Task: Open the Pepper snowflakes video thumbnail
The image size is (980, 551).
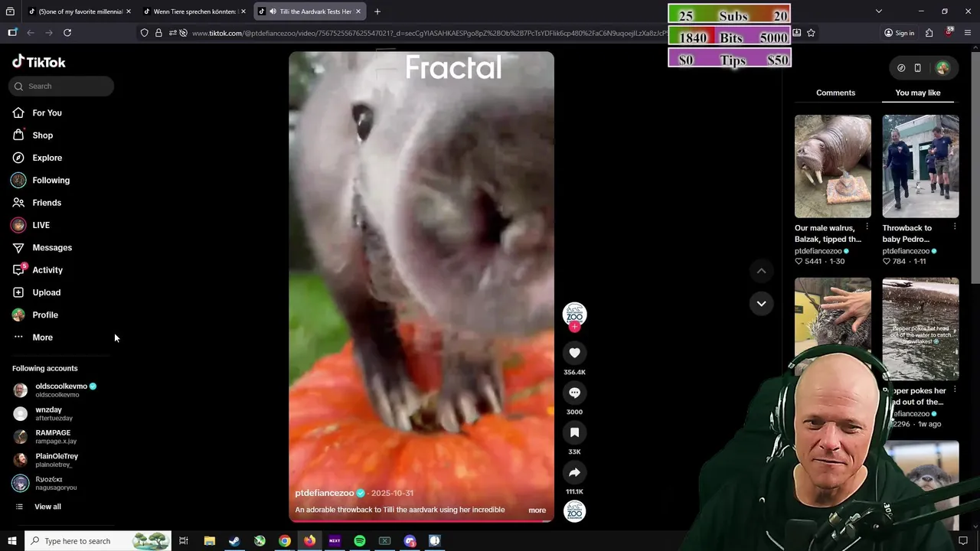Action: 920,329
